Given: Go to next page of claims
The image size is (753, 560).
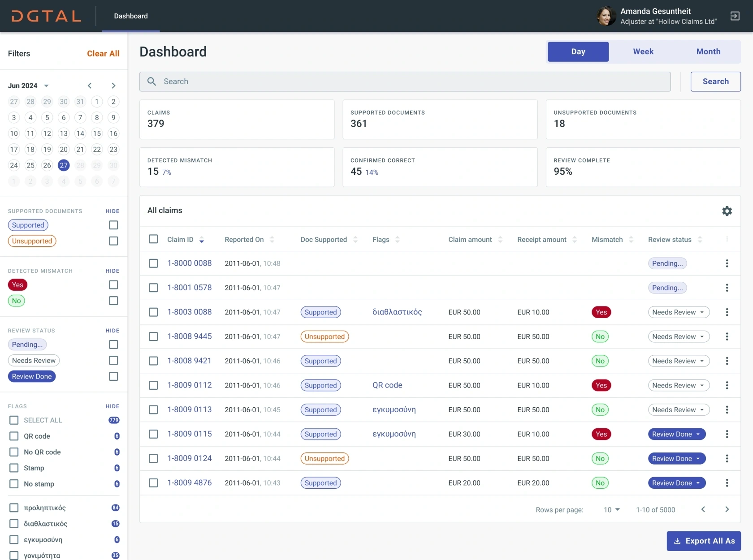Looking at the screenshot, I should coord(727,509).
